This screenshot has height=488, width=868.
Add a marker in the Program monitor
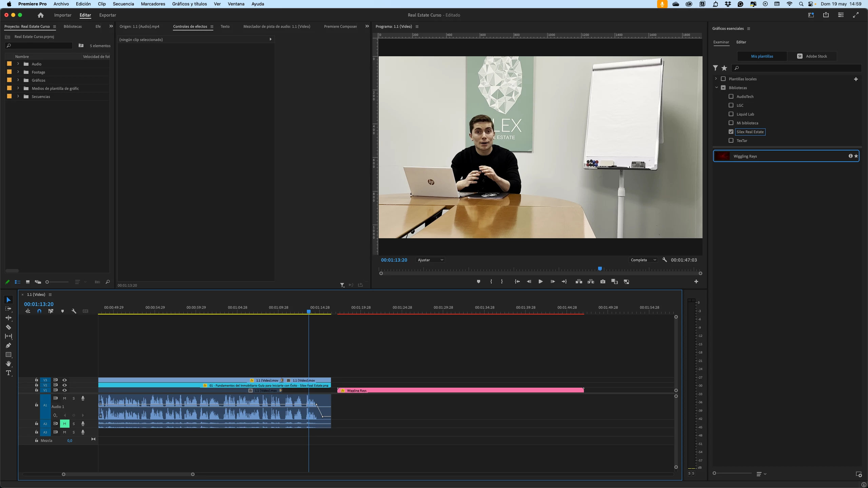pyautogui.click(x=478, y=282)
